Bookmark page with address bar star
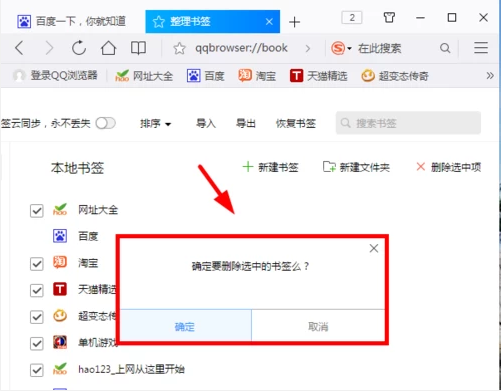Image resolution: width=501 pixels, height=391 pixels. coord(179,48)
